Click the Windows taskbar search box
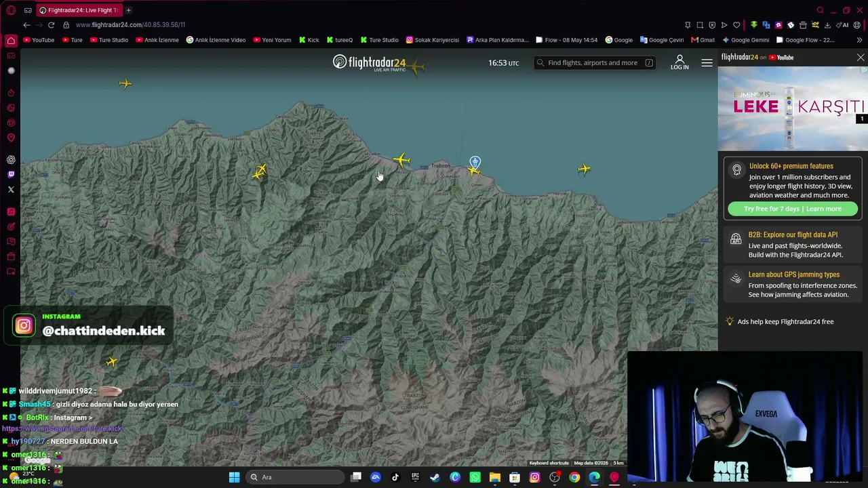The height and width of the screenshot is (488, 868). (x=296, y=477)
